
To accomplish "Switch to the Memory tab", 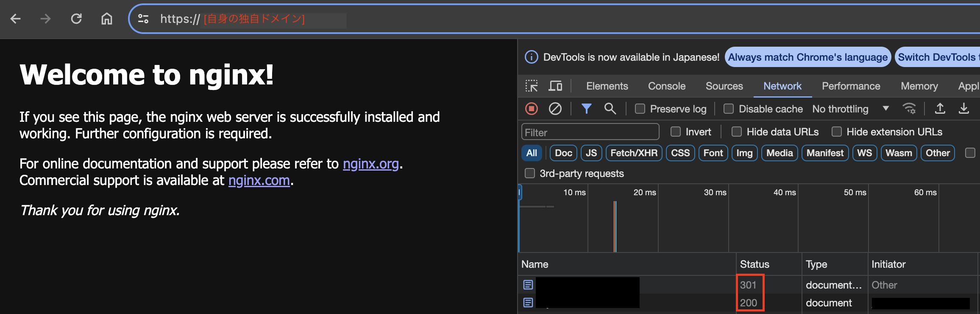I will (x=919, y=86).
